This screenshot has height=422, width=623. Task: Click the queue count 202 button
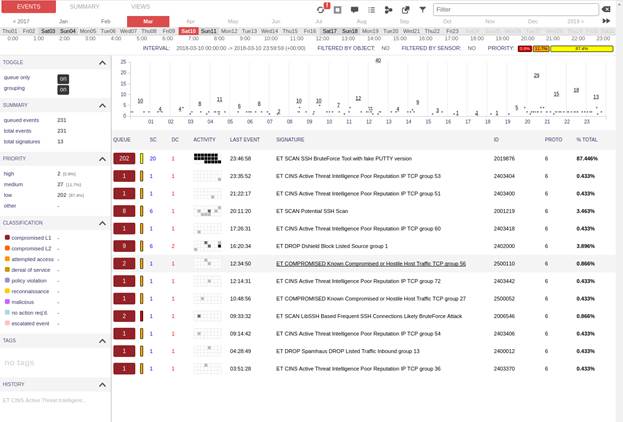pyautogui.click(x=124, y=158)
